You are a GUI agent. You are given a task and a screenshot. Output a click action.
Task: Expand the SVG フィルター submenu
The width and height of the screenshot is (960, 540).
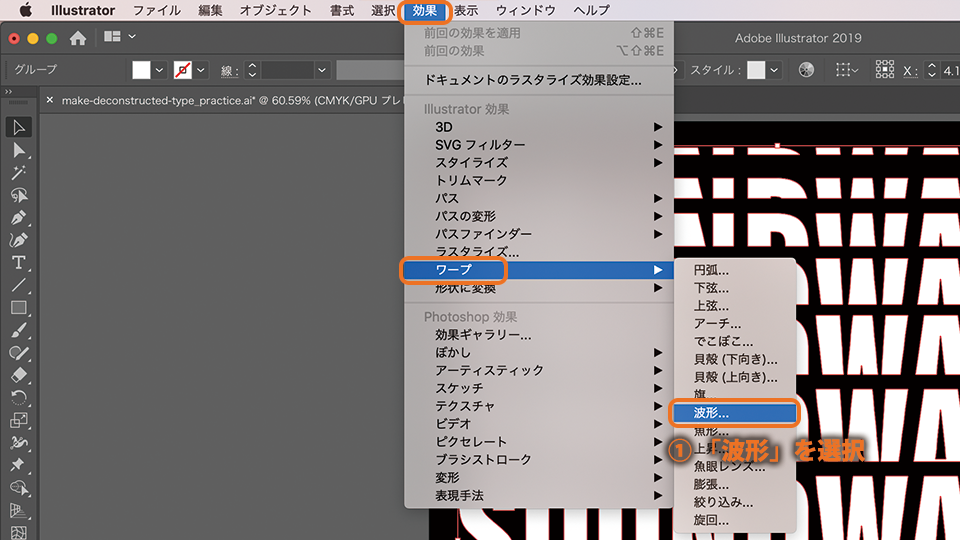click(658, 145)
